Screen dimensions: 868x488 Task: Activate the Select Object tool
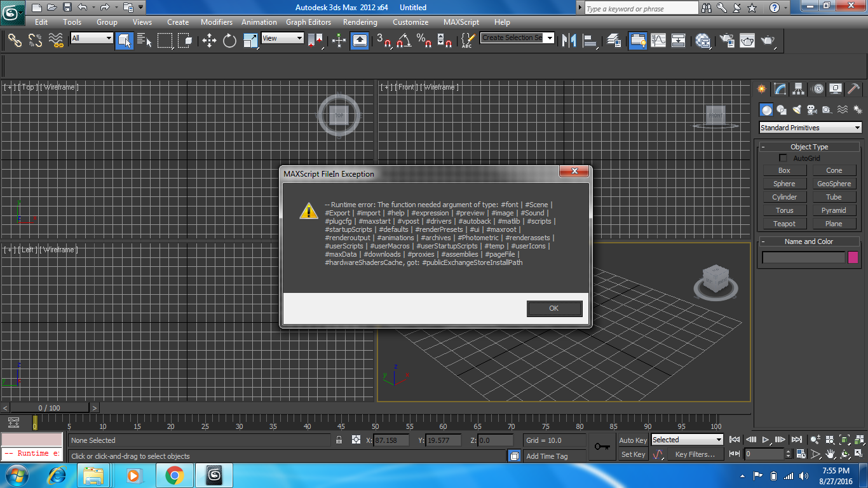pyautogui.click(x=124, y=41)
